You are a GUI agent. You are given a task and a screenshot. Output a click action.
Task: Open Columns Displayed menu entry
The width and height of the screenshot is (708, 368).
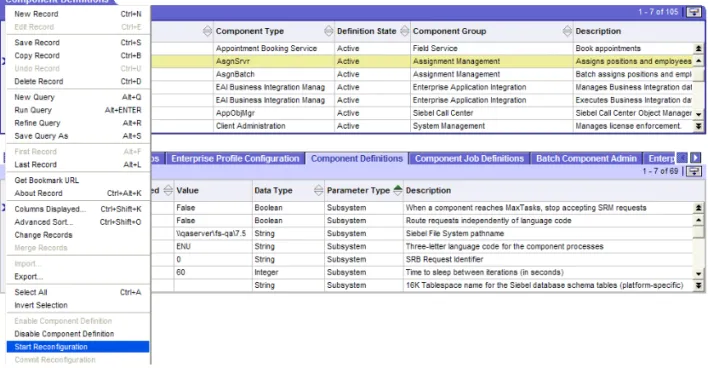point(78,209)
